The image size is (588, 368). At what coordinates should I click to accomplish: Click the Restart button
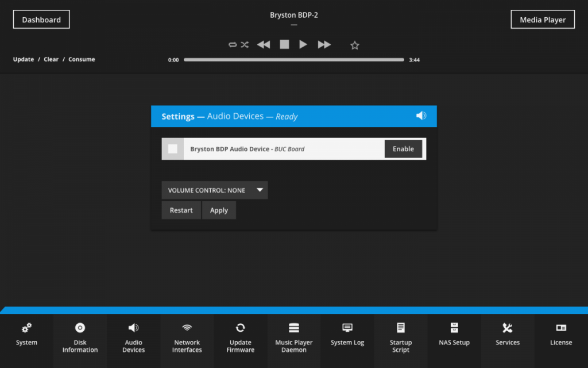tap(181, 210)
